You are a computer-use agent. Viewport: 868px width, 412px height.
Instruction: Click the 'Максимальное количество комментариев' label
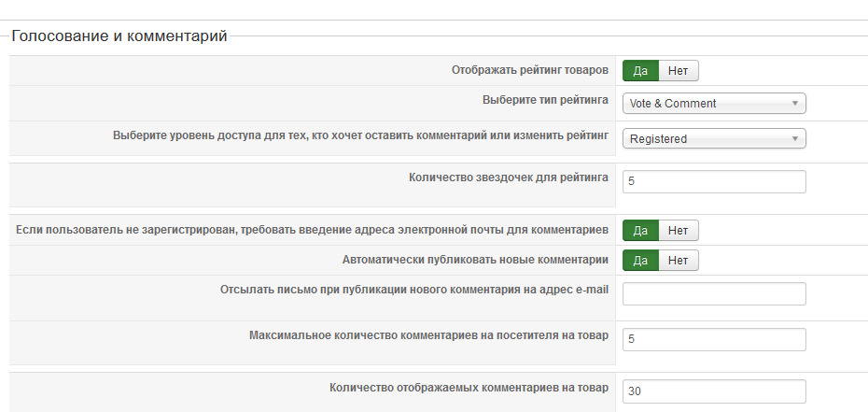point(428,334)
